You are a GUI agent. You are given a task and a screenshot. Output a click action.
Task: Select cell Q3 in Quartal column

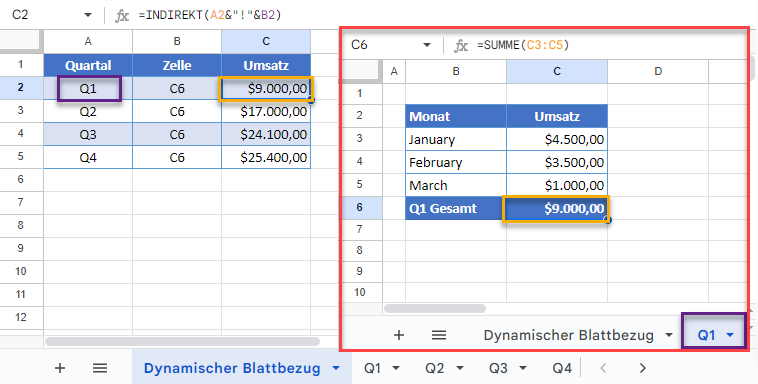(x=88, y=134)
